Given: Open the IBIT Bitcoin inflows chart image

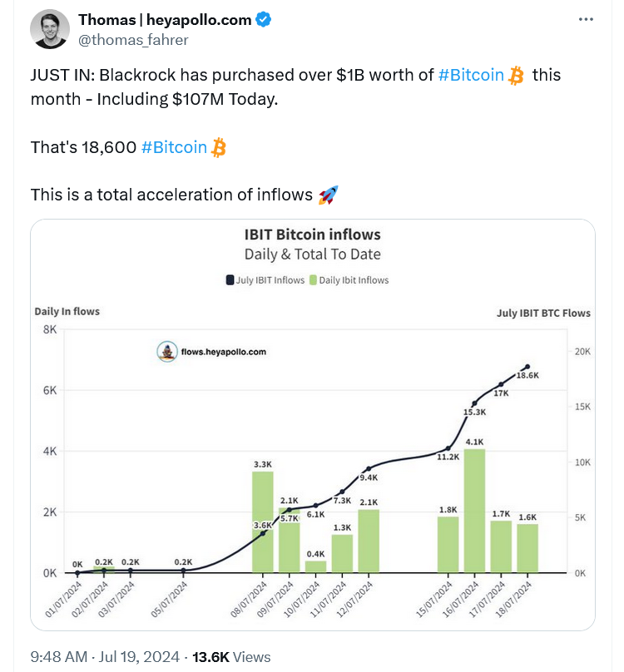Looking at the screenshot, I should 313,425.
